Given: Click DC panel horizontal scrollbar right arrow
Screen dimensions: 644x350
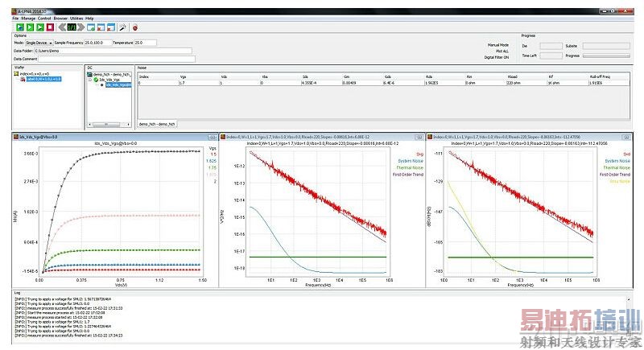Looking at the screenshot, I should [129, 125].
